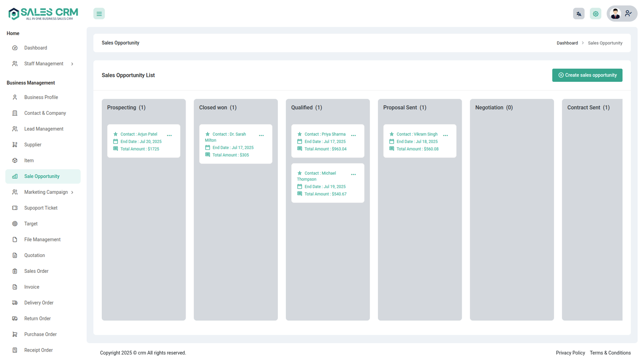Click the Supplier cart icon in sidebar
The width and height of the screenshot is (644, 363).
[15, 145]
